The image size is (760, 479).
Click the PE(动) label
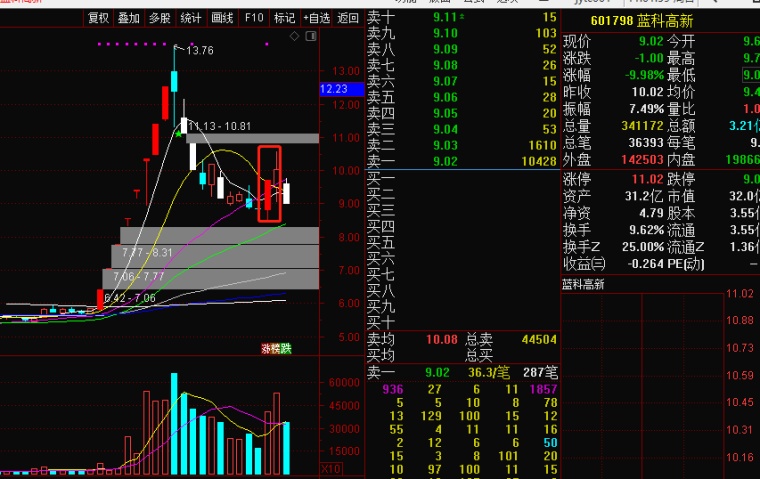tap(686, 264)
